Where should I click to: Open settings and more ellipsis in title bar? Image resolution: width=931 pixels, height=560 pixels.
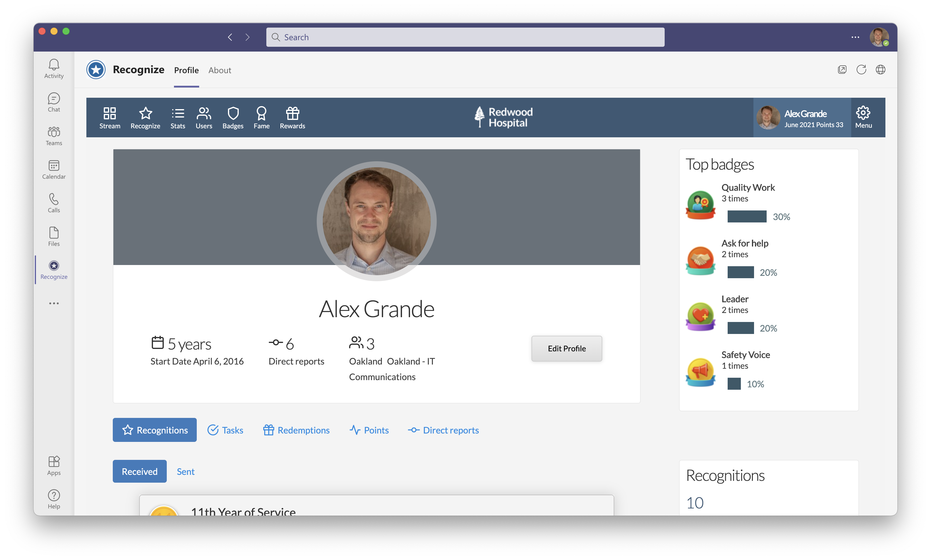pos(855,37)
